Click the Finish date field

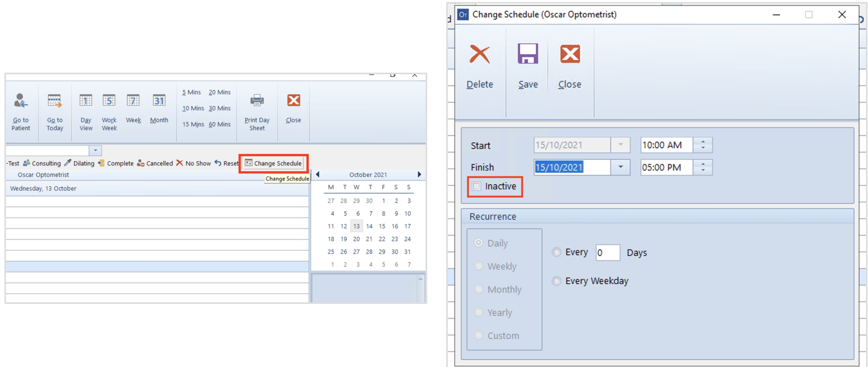coord(572,167)
